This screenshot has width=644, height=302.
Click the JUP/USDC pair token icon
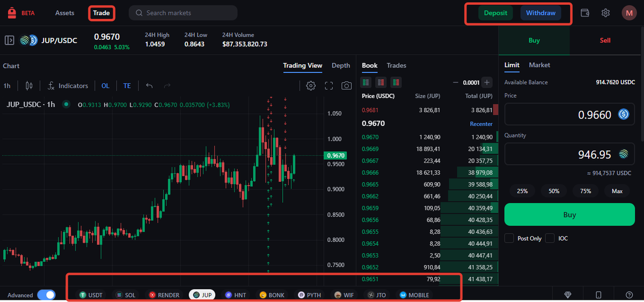click(x=28, y=40)
